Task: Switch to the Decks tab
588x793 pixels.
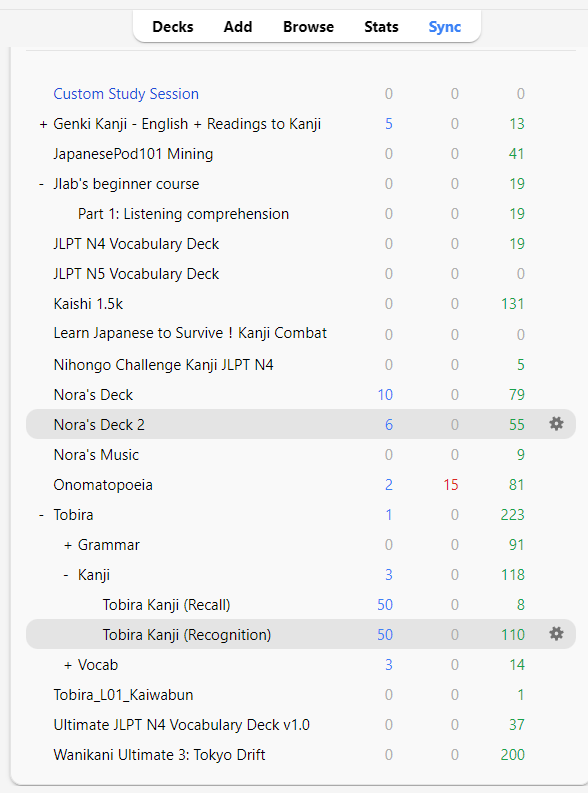Action: click(173, 27)
